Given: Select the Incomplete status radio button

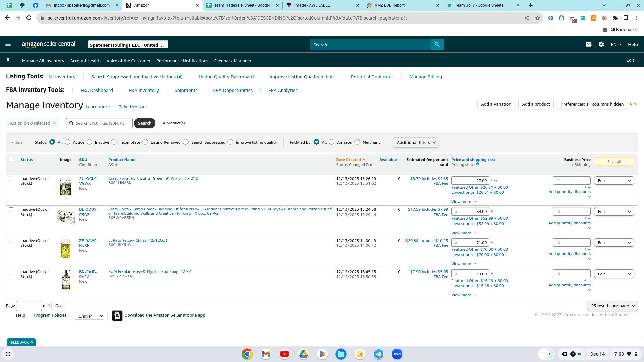Looking at the screenshot, I should coord(114,142).
